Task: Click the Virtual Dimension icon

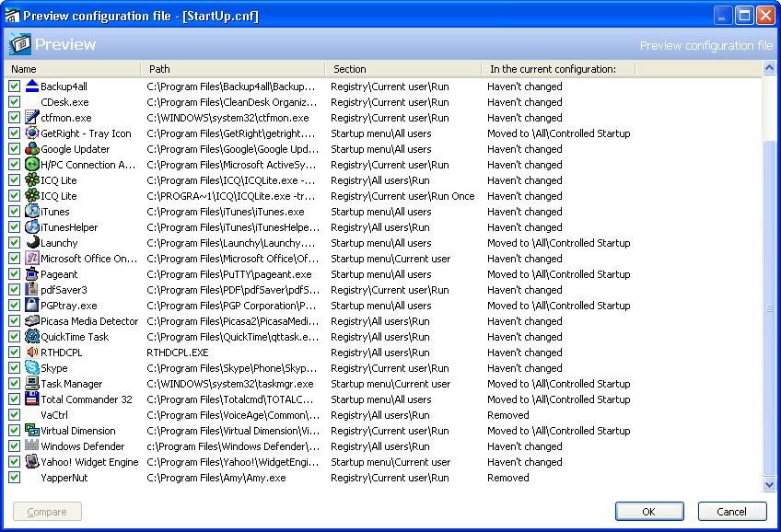Action: pos(32,431)
